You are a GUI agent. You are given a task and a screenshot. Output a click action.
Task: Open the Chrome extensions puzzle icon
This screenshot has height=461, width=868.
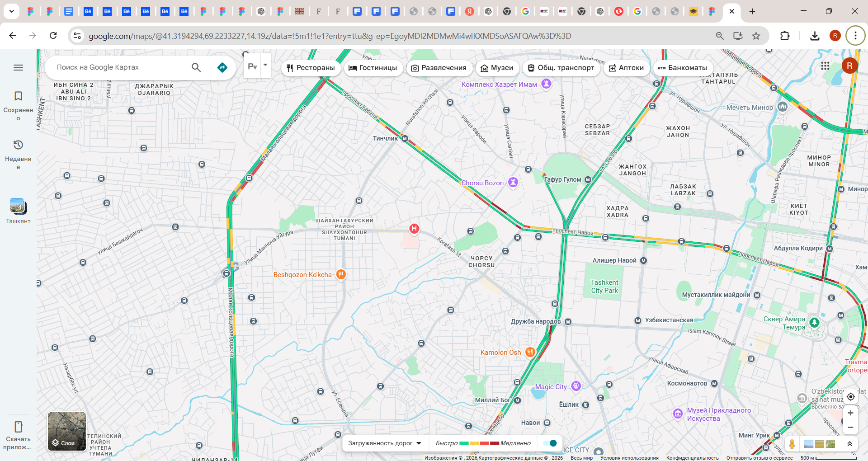785,36
